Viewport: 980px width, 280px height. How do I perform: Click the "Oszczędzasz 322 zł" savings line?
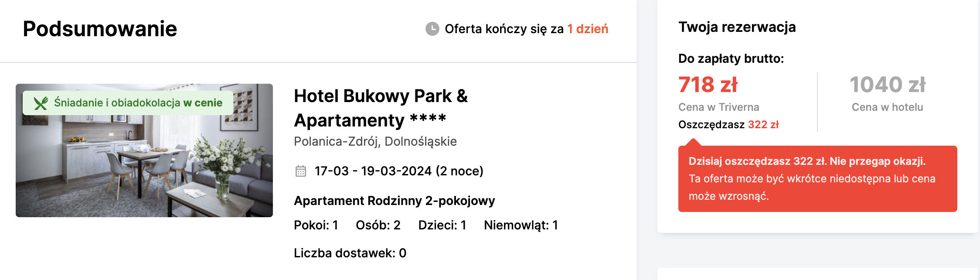[x=728, y=125]
